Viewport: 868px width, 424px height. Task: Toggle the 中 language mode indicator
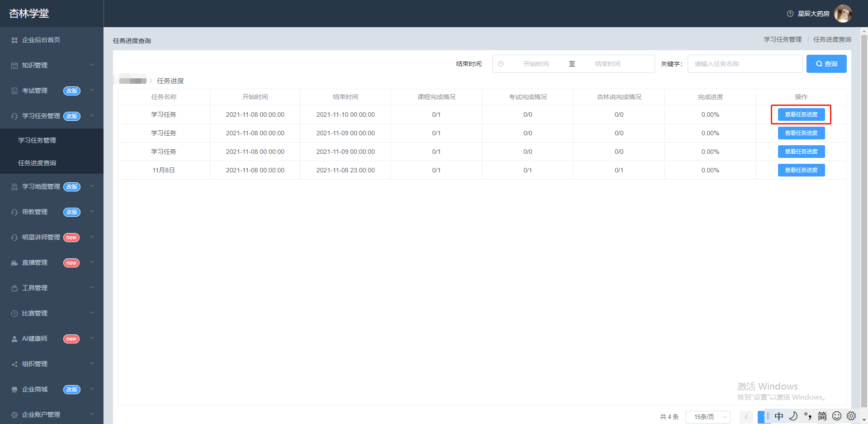click(x=779, y=416)
